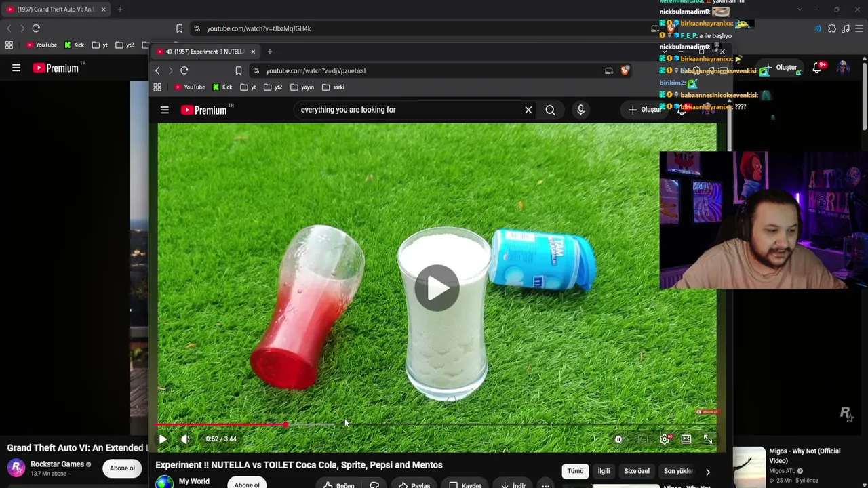Close the Grand Theft Auto VI tab
Viewport: 868px width, 488px height.
tap(103, 9)
